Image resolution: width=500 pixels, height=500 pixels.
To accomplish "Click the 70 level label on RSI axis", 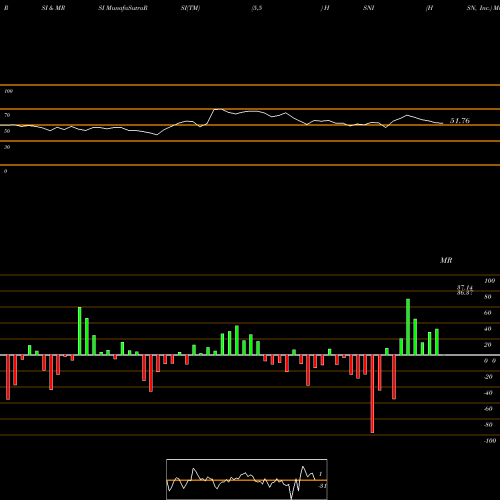I will 7,115.
